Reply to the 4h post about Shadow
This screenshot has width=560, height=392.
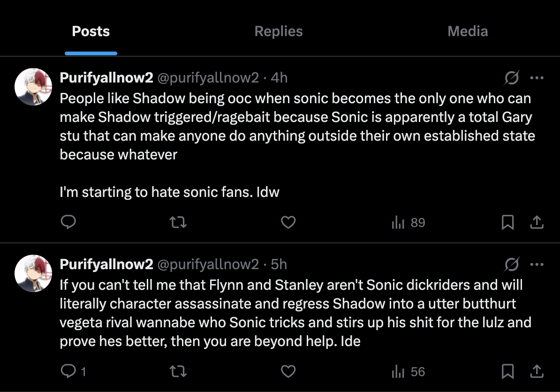(68, 222)
